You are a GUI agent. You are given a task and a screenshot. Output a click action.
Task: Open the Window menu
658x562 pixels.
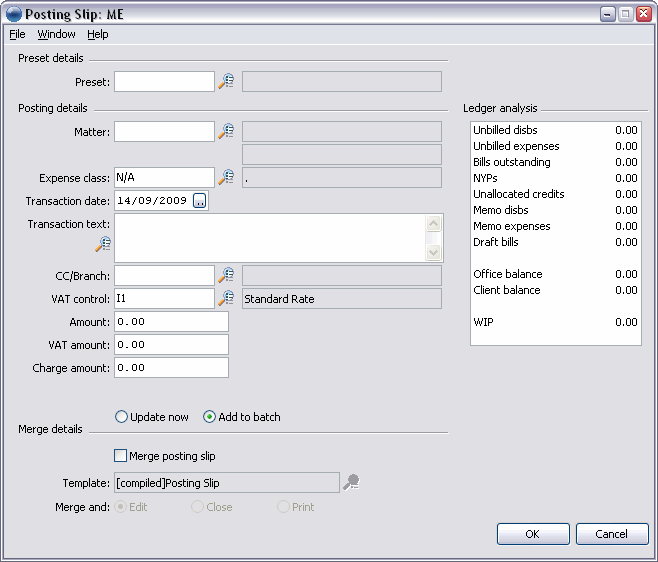(56, 34)
